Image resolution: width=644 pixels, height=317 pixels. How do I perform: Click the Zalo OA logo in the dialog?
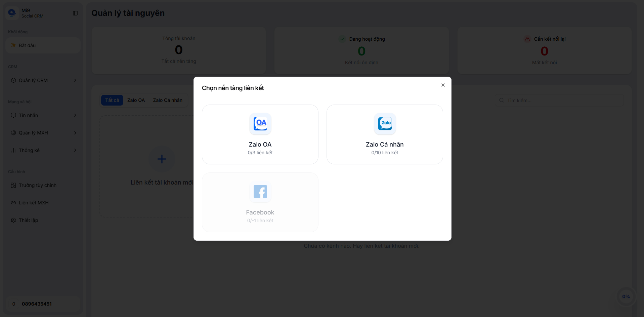coord(260,124)
